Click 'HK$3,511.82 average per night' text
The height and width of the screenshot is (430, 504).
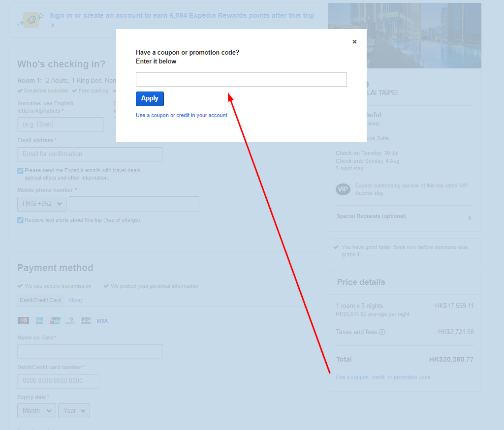click(373, 314)
